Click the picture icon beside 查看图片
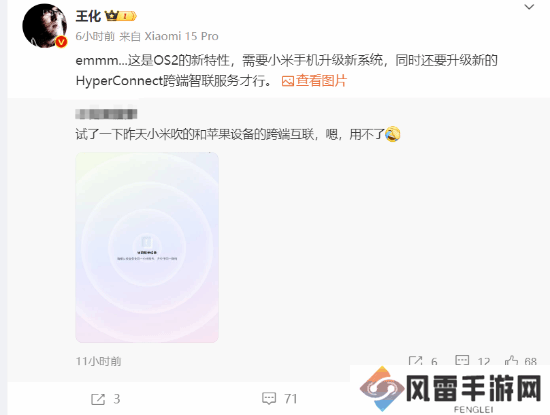The image size is (550, 415). (288, 81)
